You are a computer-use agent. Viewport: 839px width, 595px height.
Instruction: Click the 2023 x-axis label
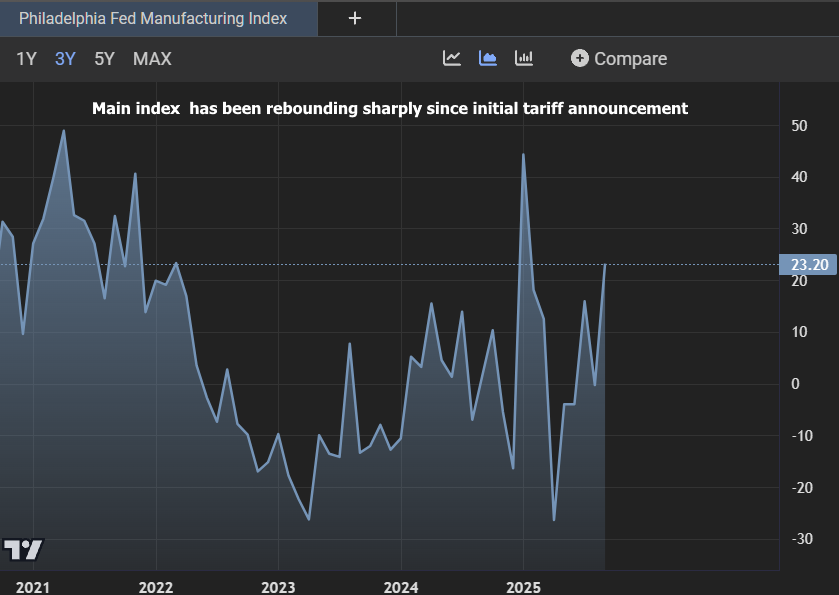coord(278,587)
